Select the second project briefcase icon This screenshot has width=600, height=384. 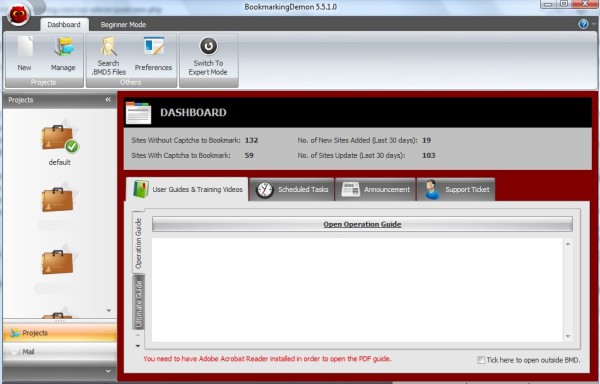pyautogui.click(x=59, y=199)
